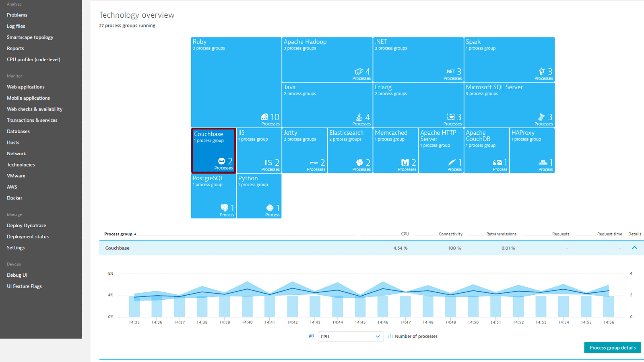This screenshot has height=362, width=644.
Task: Sort by Process group column header
Action: tap(120, 234)
